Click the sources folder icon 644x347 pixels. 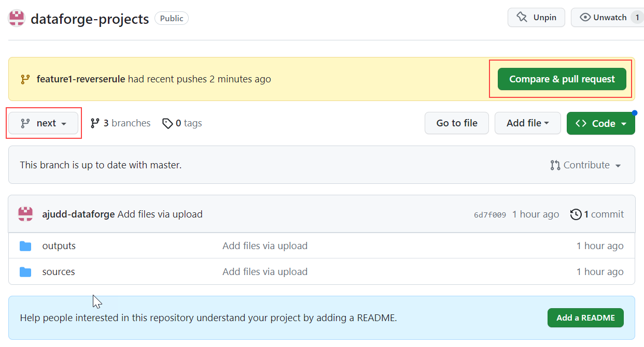[x=25, y=272]
